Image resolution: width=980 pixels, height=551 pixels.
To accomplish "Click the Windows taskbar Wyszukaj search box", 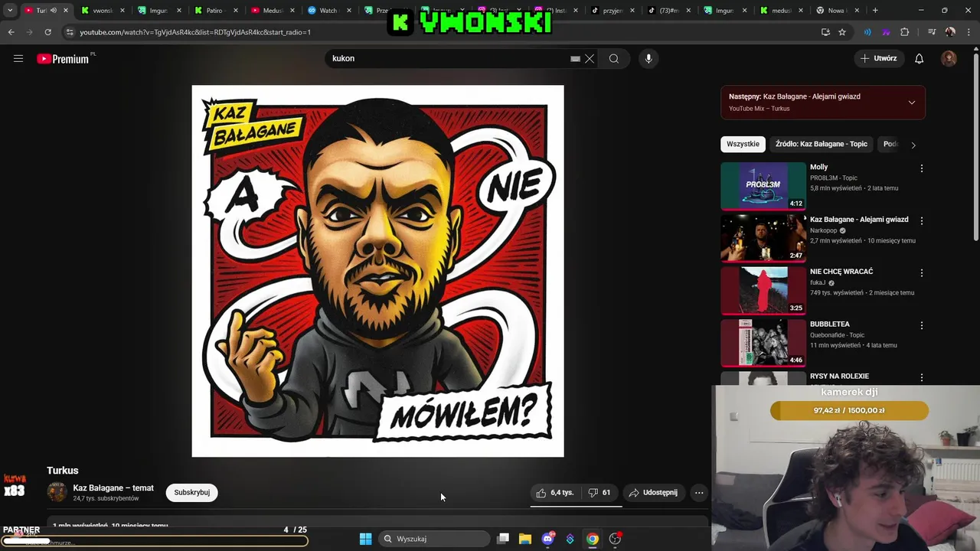I will [x=434, y=539].
